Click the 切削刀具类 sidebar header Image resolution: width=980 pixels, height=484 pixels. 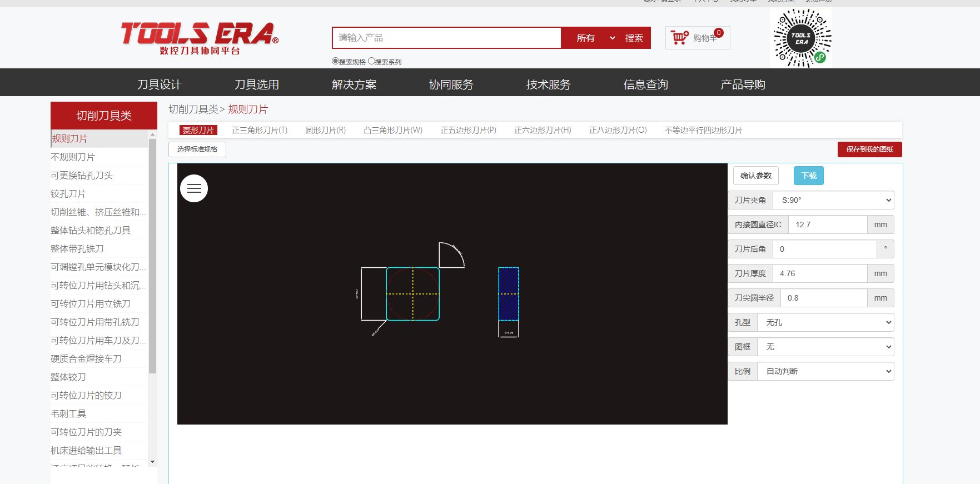[x=104, y=115]
